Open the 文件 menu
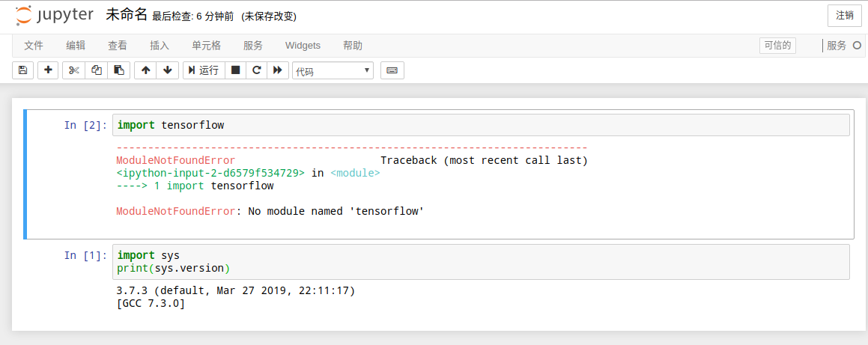The width and height of the screenshot is (868, 345). (34, 46)
